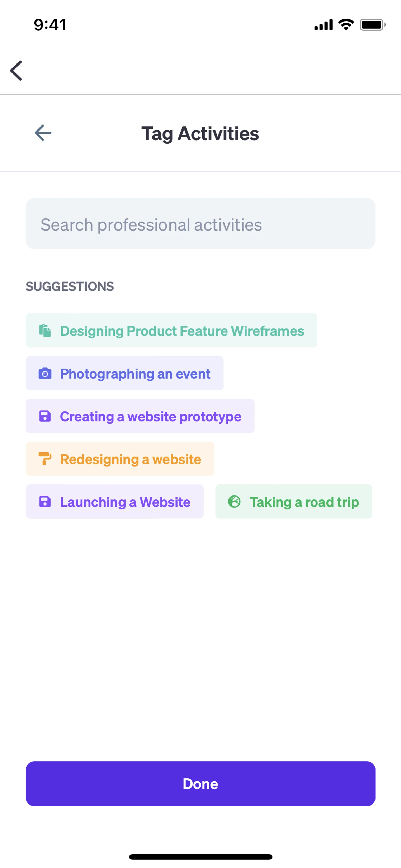Tap the camera icon on Photographing tag

45,373
